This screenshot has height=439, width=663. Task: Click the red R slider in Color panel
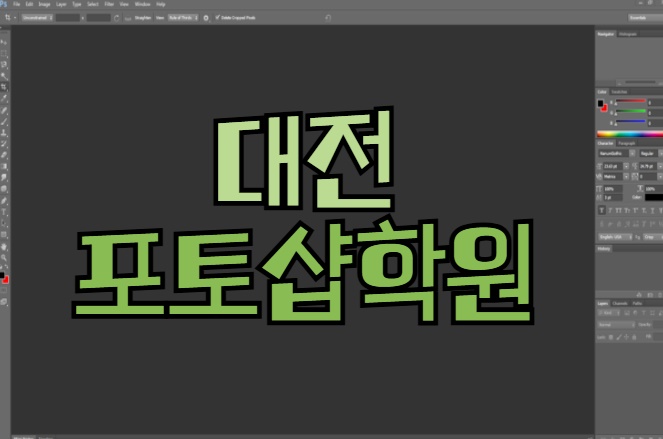coord(630,102)
